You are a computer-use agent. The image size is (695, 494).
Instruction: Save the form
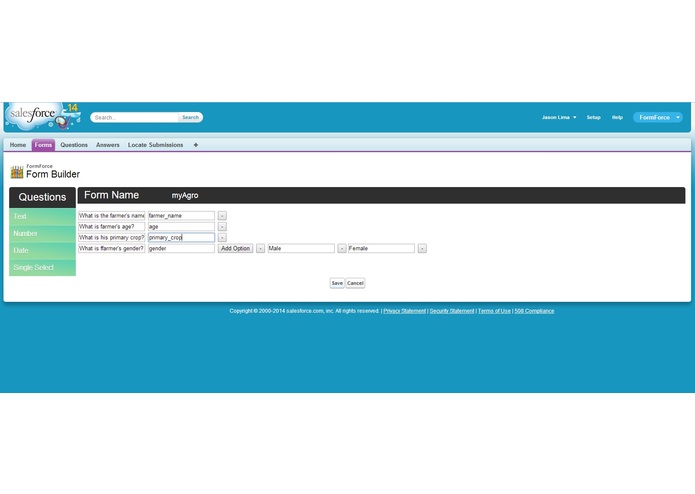tap(337, 283)
